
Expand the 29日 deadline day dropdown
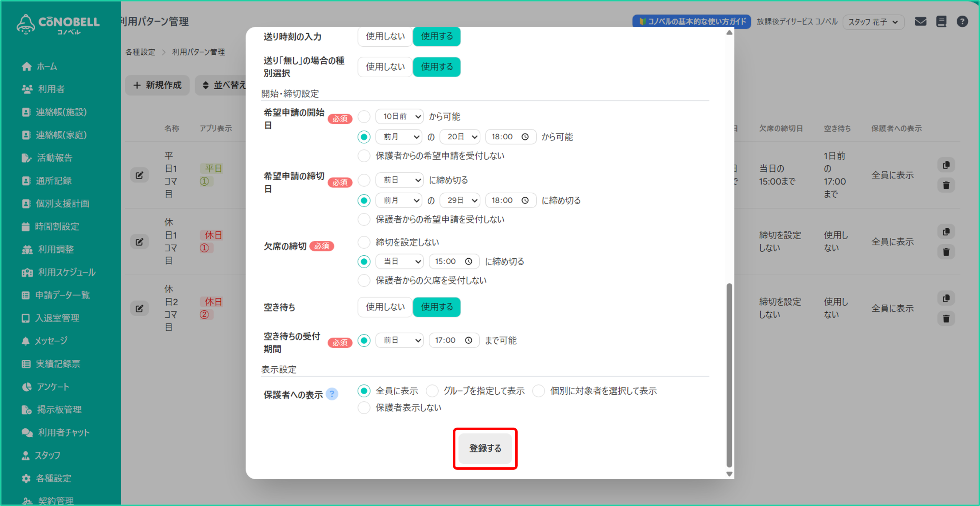460,200
